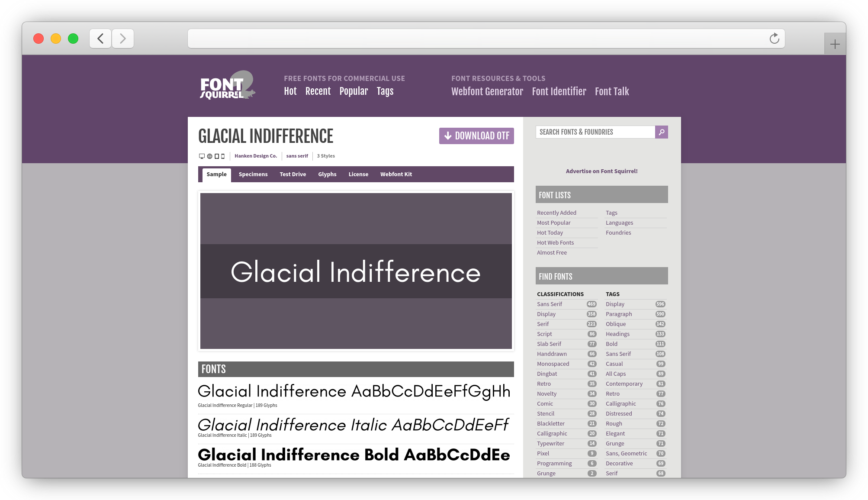Click the browser address bar
This screenshot has height=500, width=868.
click(486, 39)
